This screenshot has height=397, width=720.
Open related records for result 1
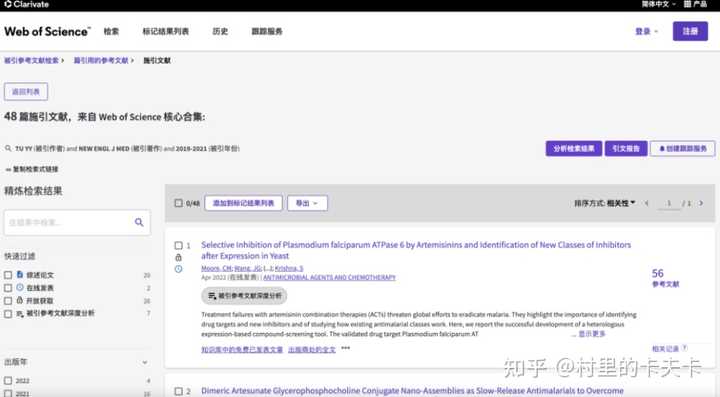665,348
